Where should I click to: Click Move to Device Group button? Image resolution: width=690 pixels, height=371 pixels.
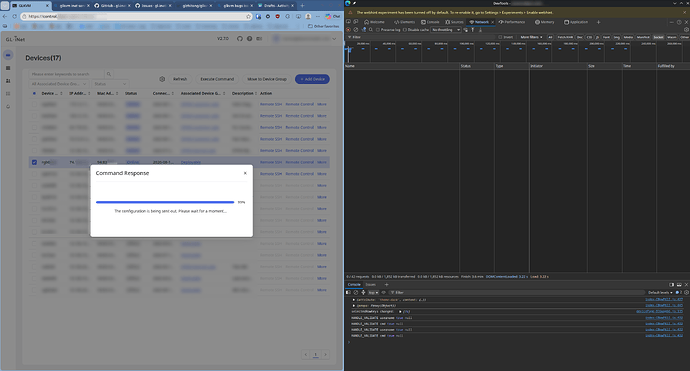point(267,79)
